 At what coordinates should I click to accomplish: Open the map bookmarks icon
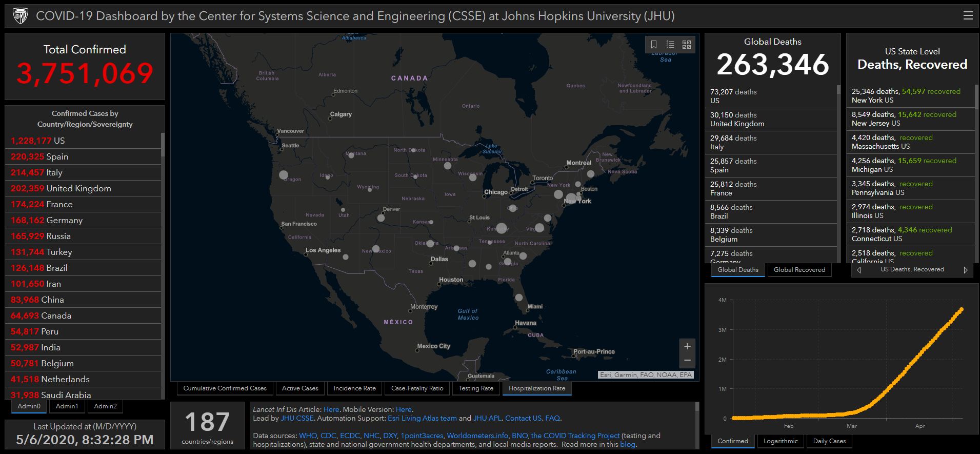(x=654, y=45)
